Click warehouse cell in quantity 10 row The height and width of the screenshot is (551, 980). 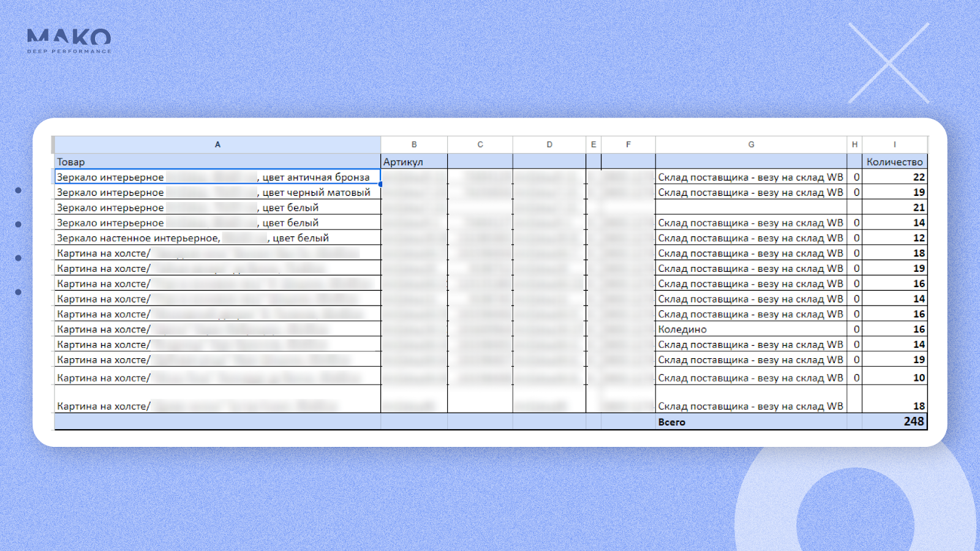[x=751, y=376]
